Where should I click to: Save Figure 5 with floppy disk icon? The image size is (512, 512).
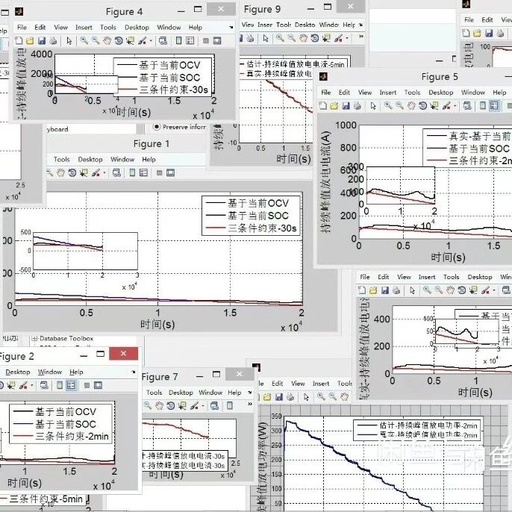[346, 106]
